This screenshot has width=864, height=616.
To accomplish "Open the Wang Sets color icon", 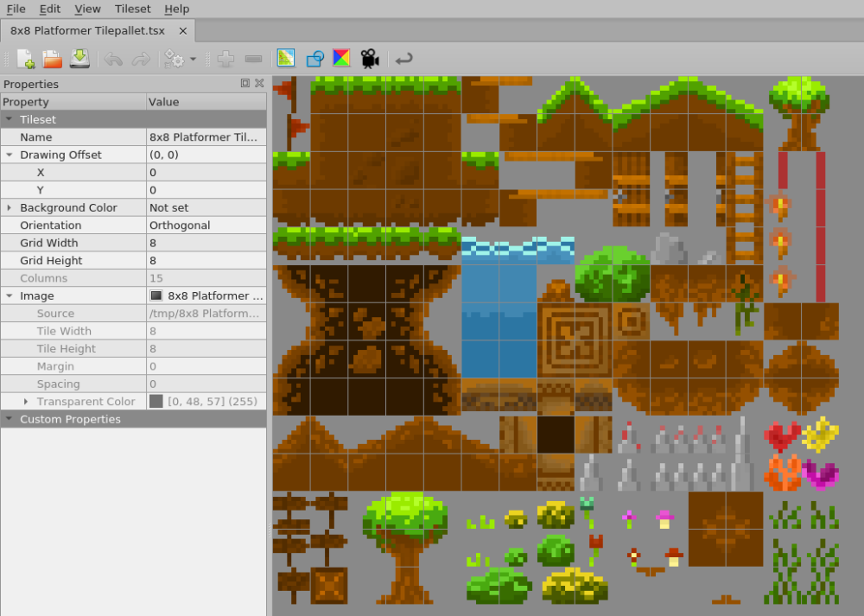I will 341,59.
